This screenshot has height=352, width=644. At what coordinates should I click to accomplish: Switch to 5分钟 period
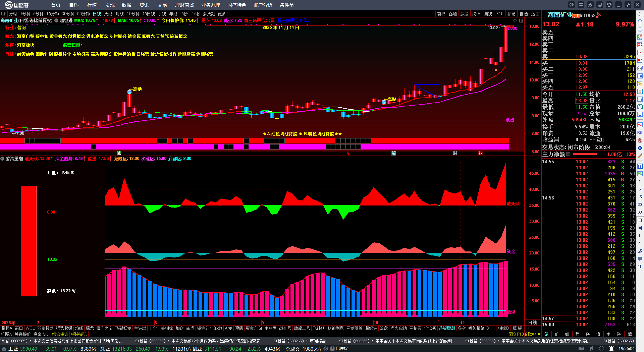tap(39, 14)
